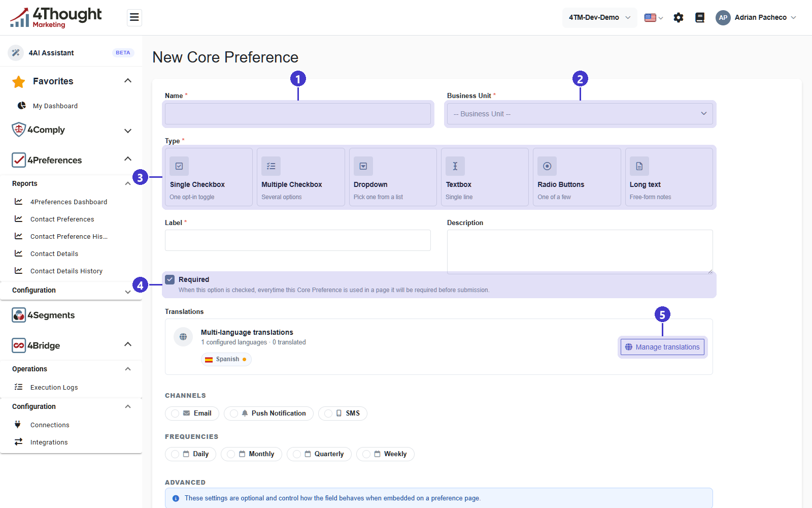Click the 4Comply shield icon
The height and width of the screenshot is (508, 812).
pyautogui.click(x=19, y=130)
